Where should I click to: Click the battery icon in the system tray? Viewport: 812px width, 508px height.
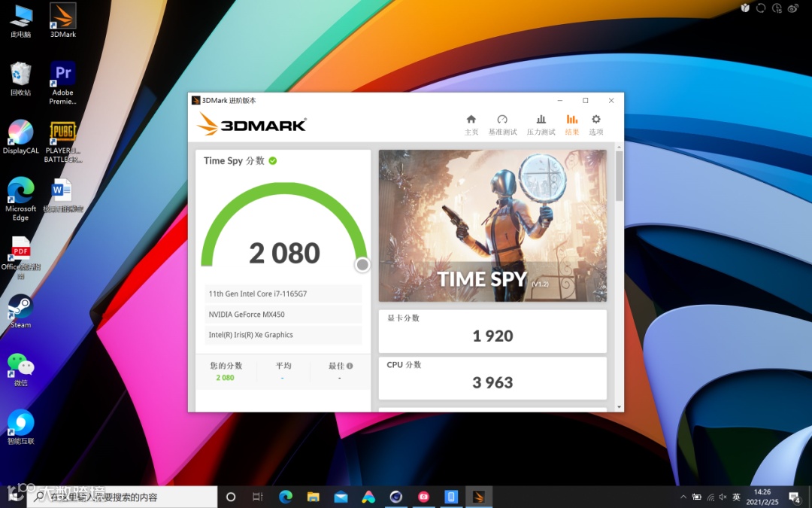click(697, 497)
